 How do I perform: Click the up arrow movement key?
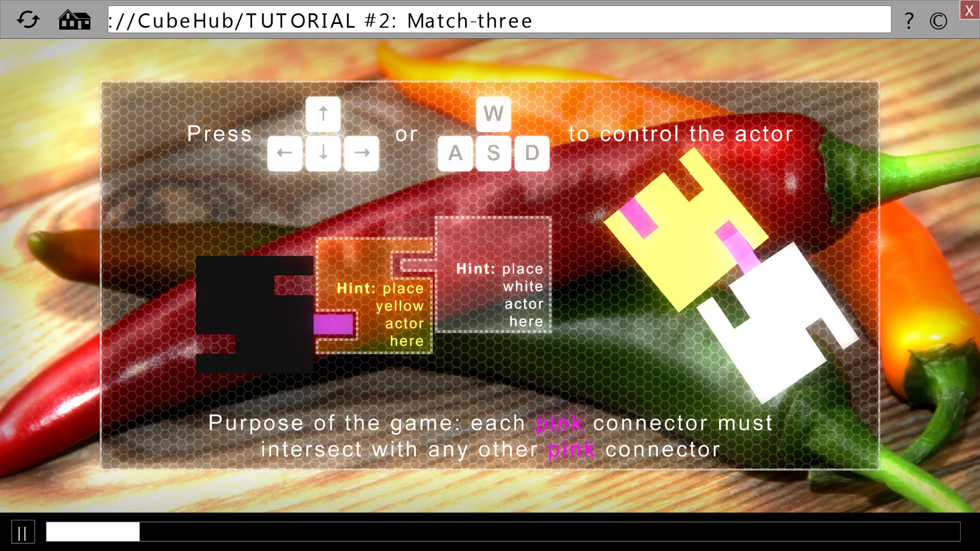323,114
